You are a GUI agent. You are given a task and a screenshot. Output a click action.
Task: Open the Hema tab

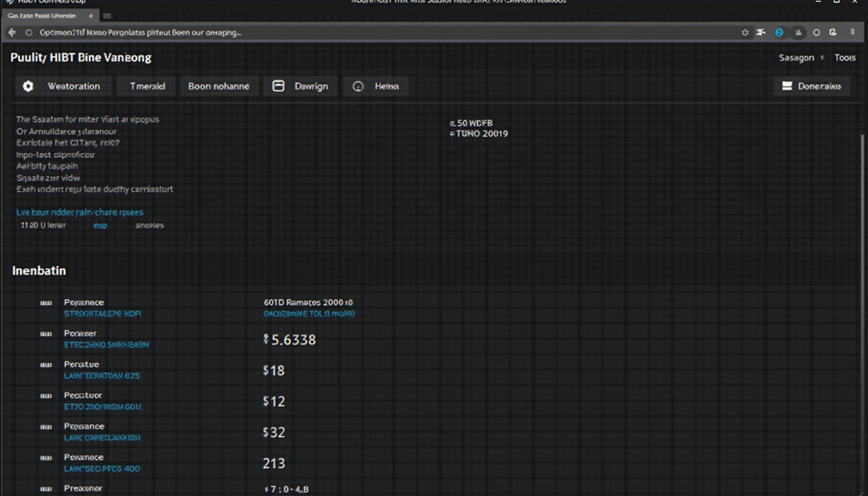pos(376,86)
